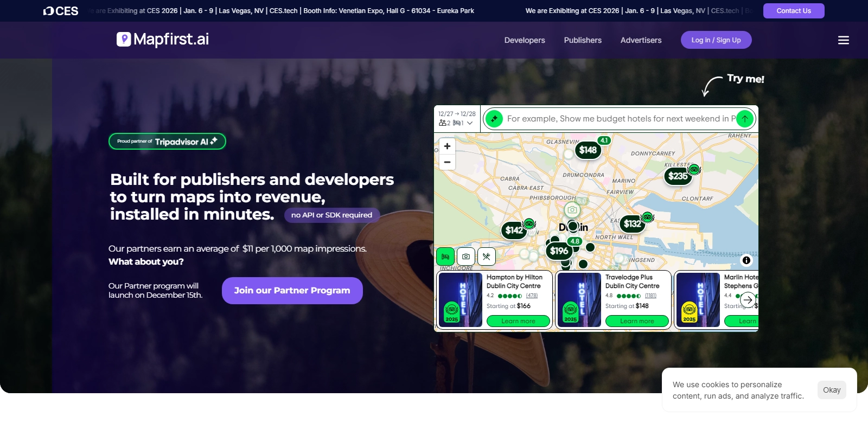This screenshot has width=868, height=423.
Task: Focus the map search prompt field
Action: coord(621,118)
